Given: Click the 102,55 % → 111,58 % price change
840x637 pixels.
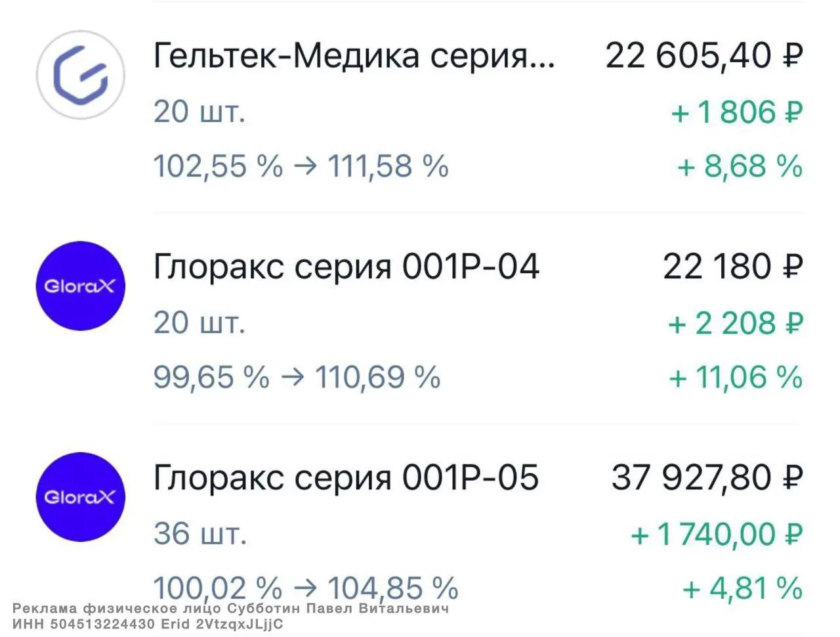Looking at the screenshot, I should 301,166.
